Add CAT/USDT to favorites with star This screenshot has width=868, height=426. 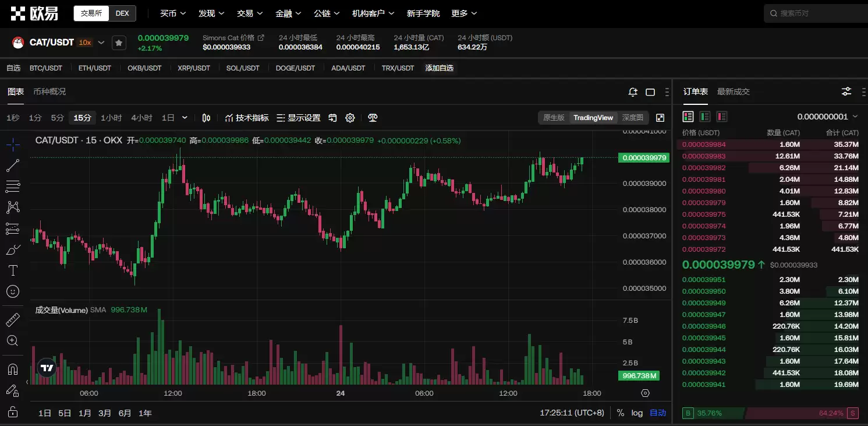[x=119, y=43]
